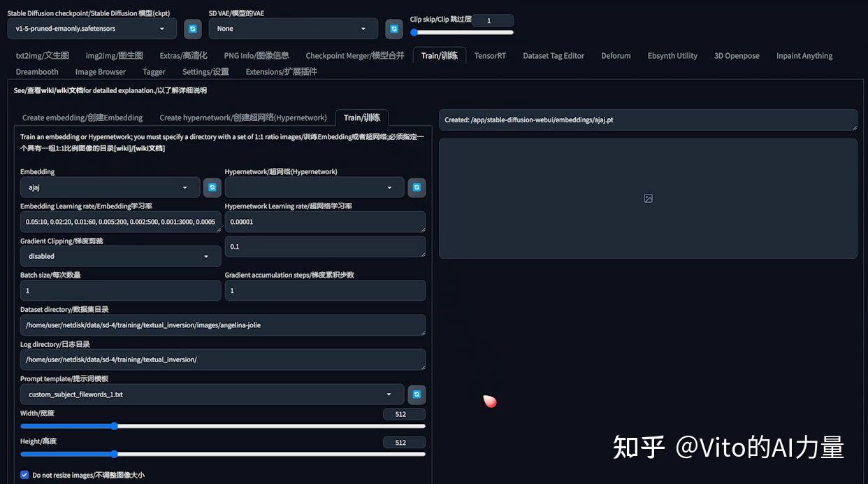Refresh the SD VAE model list
The height and width of the screenshot is (484, 868).
click(x=393, y=29)
